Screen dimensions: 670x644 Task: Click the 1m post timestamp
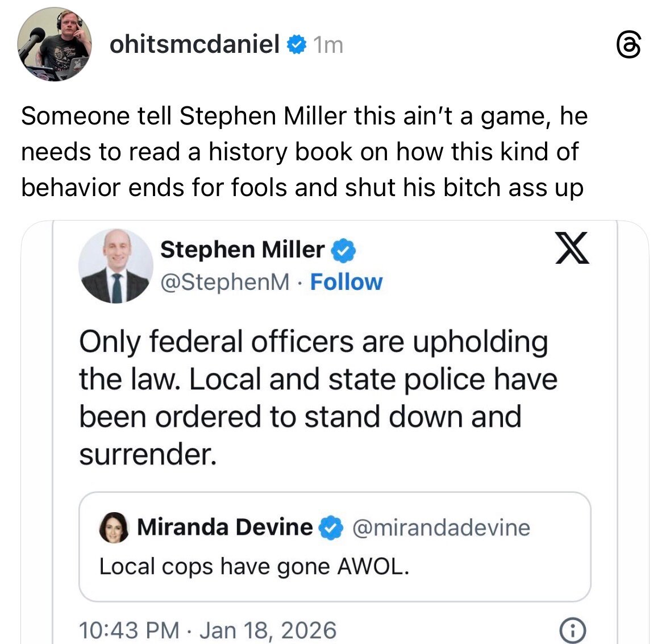(x=328, y=45)
